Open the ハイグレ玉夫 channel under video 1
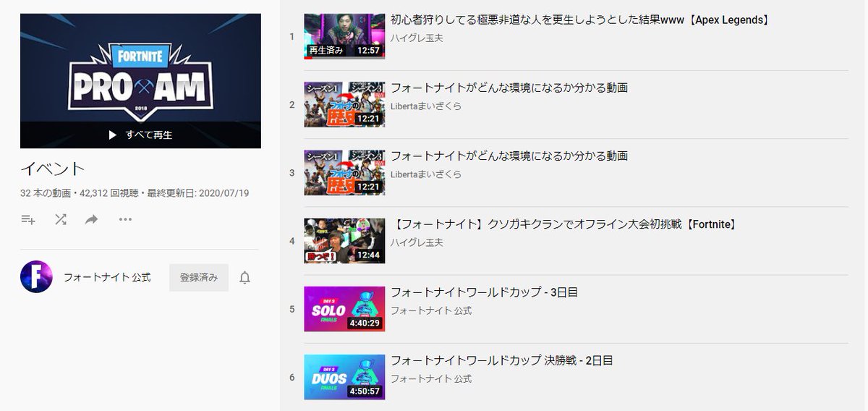Screen dimensions: 868x411 417,38
